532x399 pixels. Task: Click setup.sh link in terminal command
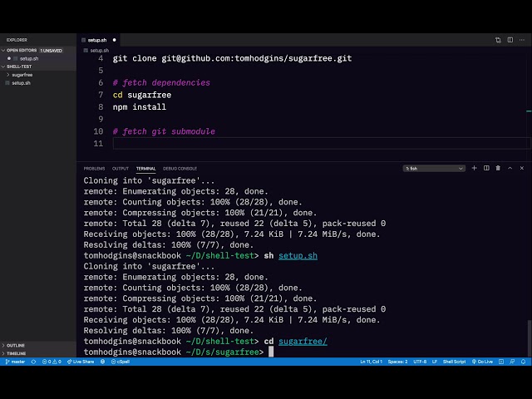click(298, 255)
